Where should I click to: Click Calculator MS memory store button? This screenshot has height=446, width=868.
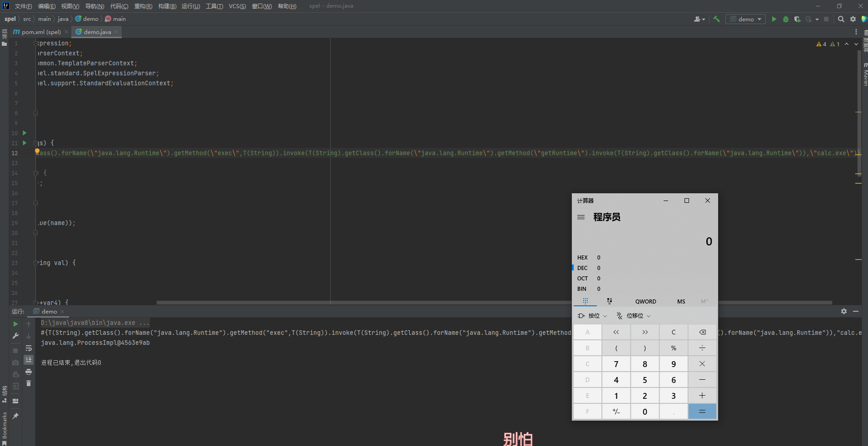[x=681, y=301]
